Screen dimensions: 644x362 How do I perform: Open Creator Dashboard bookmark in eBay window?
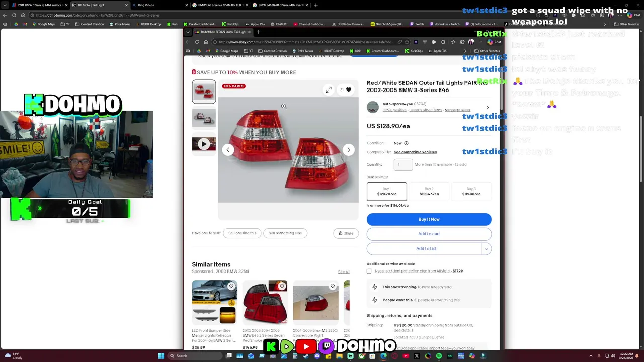[382, 51]
